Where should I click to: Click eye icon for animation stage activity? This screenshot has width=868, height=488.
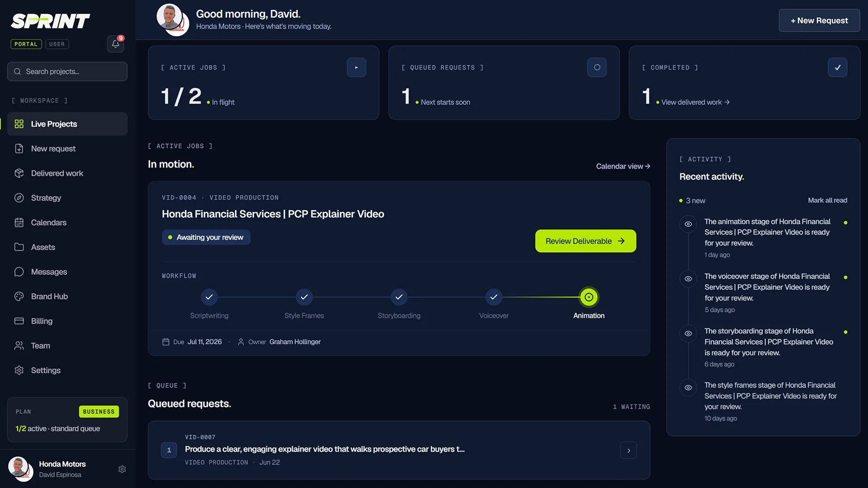coord(688,224)
